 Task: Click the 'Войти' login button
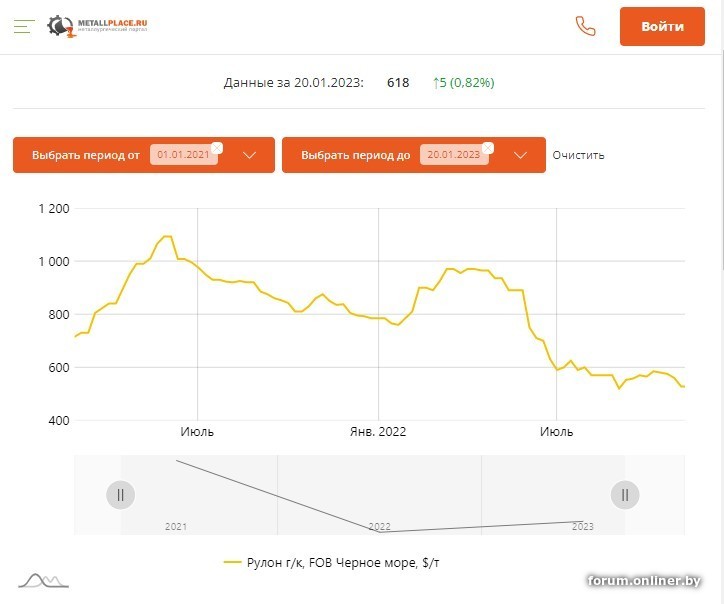point(662,27)
